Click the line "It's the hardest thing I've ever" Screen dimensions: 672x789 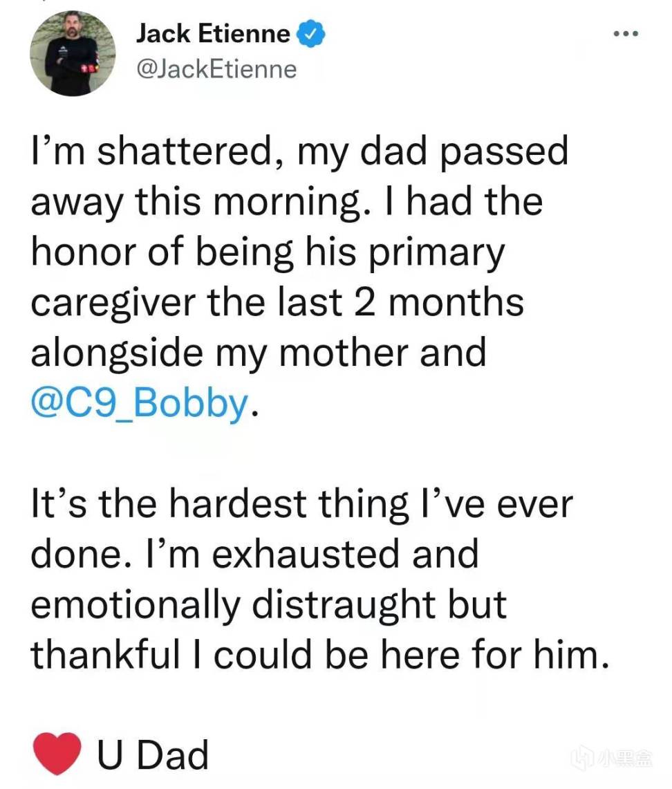coord(302,503)
